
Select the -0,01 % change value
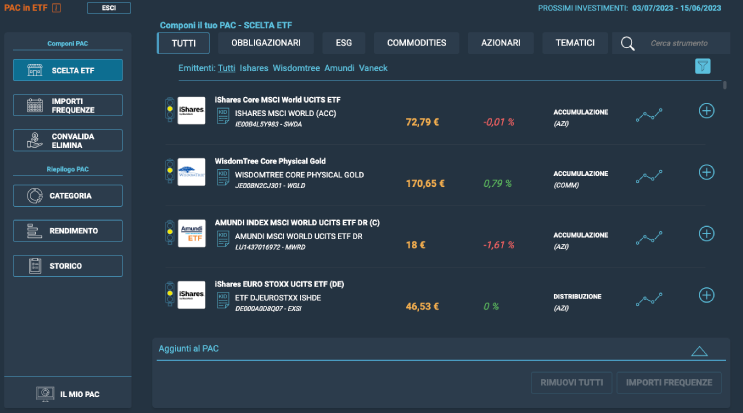(498, 122)
